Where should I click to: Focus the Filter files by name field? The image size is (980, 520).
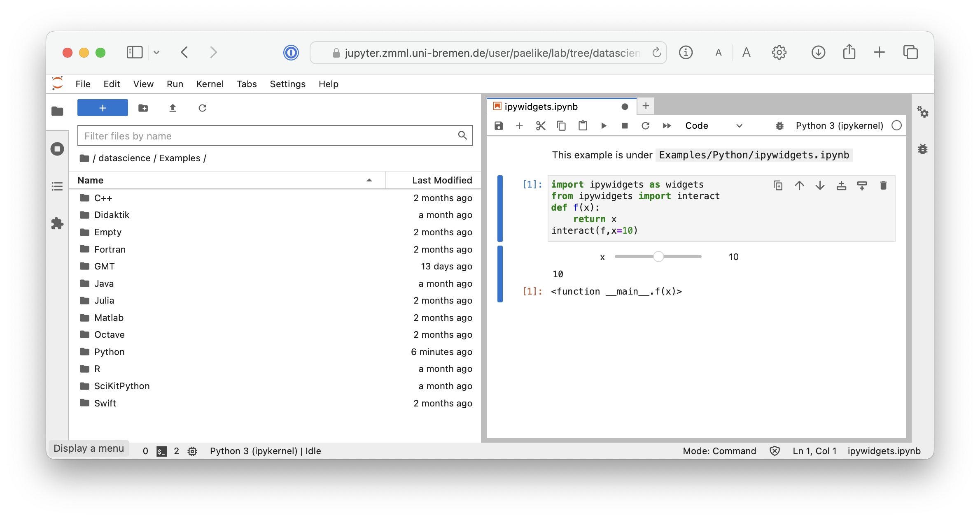point(275,136)
